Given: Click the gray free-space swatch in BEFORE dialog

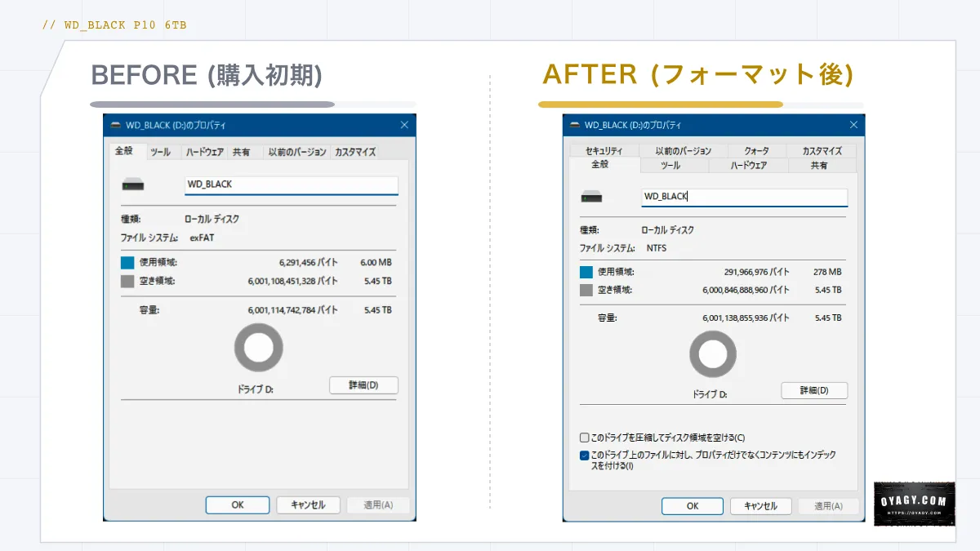Looking at the screenshot, I should [127, 282].
